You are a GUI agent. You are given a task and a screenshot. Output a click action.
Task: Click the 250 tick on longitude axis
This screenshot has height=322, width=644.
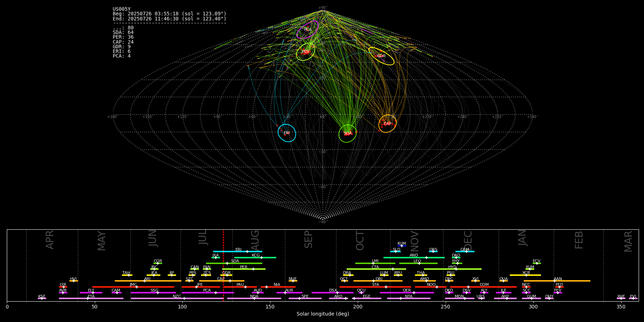pyautogui.click(x=445, y=307)
